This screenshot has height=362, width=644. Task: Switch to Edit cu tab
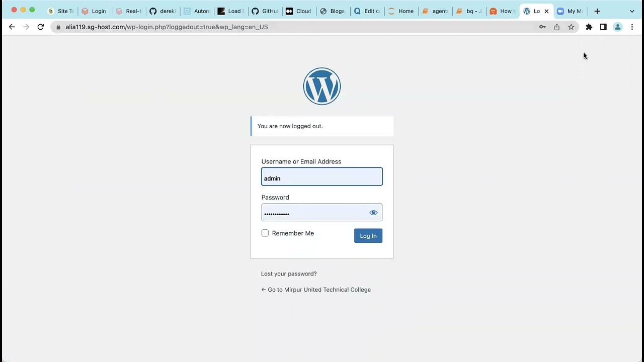point(367,11)
